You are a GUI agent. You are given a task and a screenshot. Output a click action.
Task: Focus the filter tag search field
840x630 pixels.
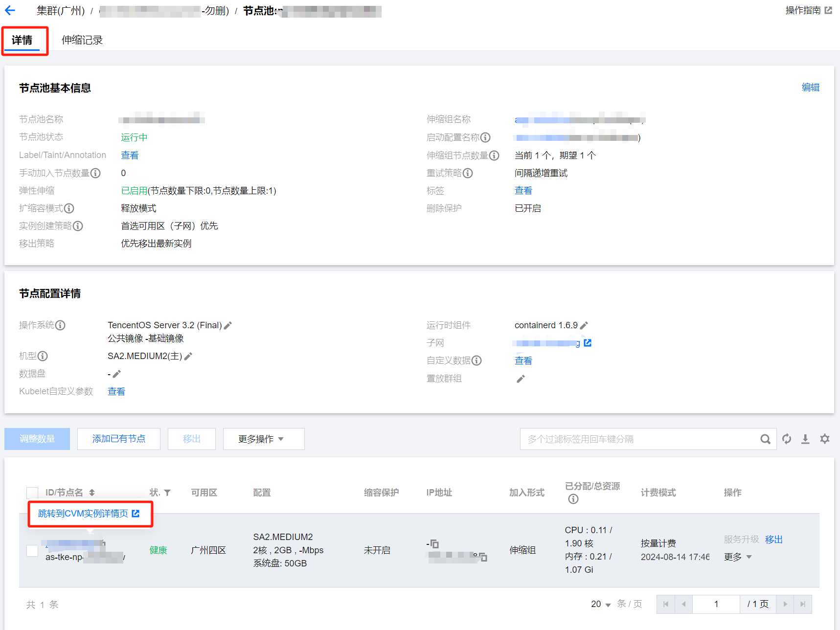click(641, 439)
